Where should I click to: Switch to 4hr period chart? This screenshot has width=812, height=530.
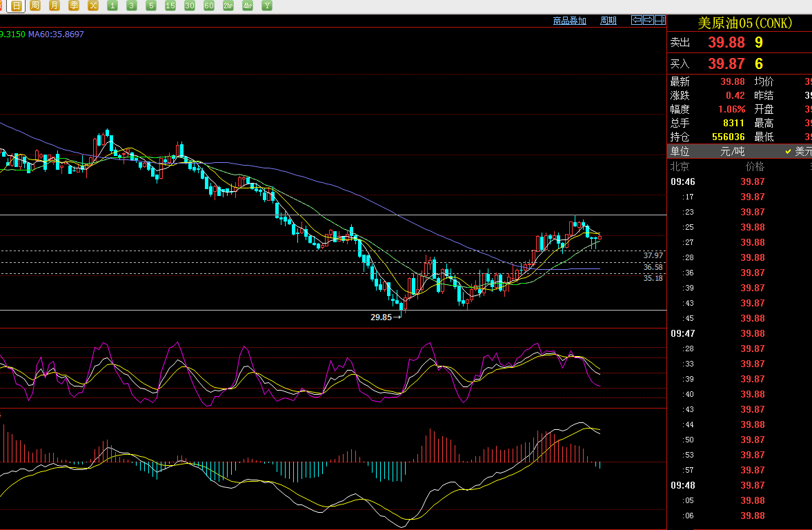coord(248,6)
